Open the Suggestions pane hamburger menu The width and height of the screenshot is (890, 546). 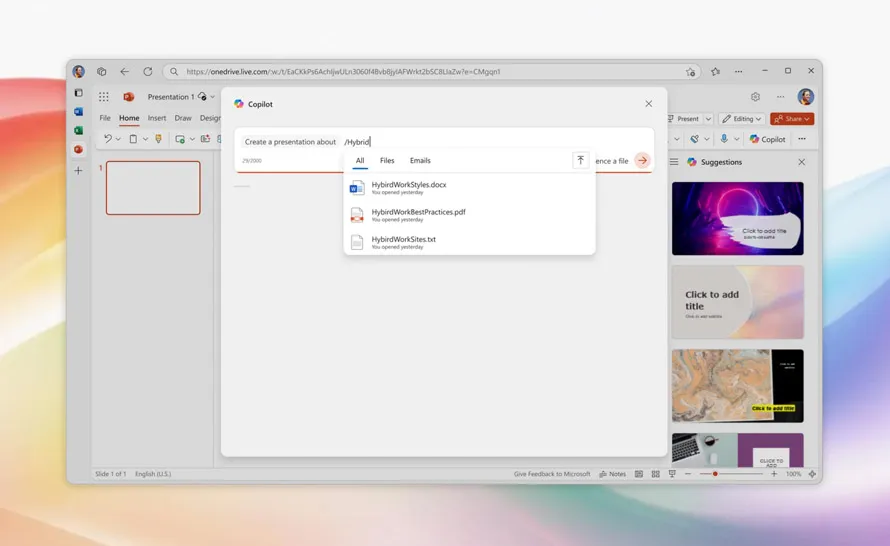click(x=674, y=162)
